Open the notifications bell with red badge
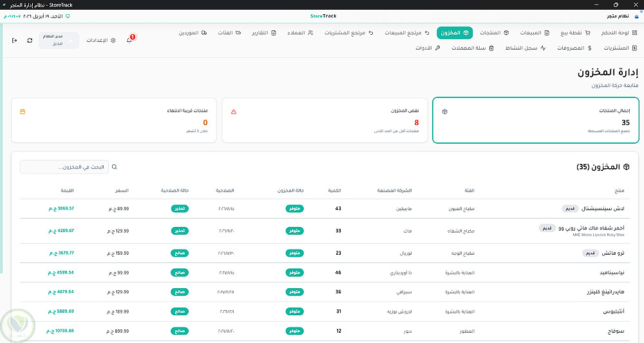This screenshot has height=343, width=644. pyautogui.click(x=130, y=39)
